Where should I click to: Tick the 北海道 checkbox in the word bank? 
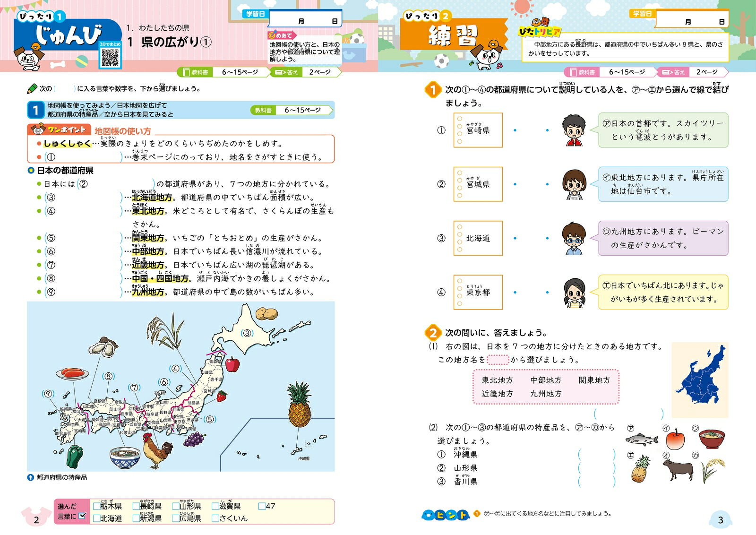(x=96, y=518)
